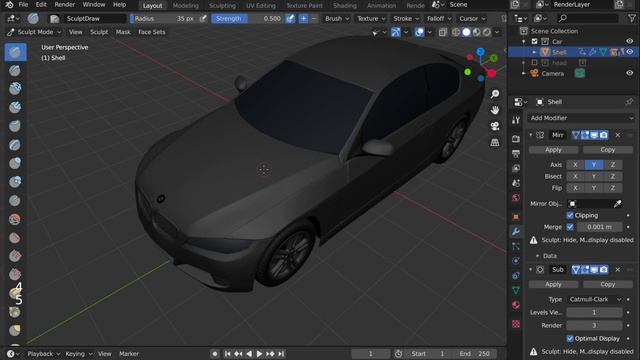Hide the Shell object with eye icon

630,52
